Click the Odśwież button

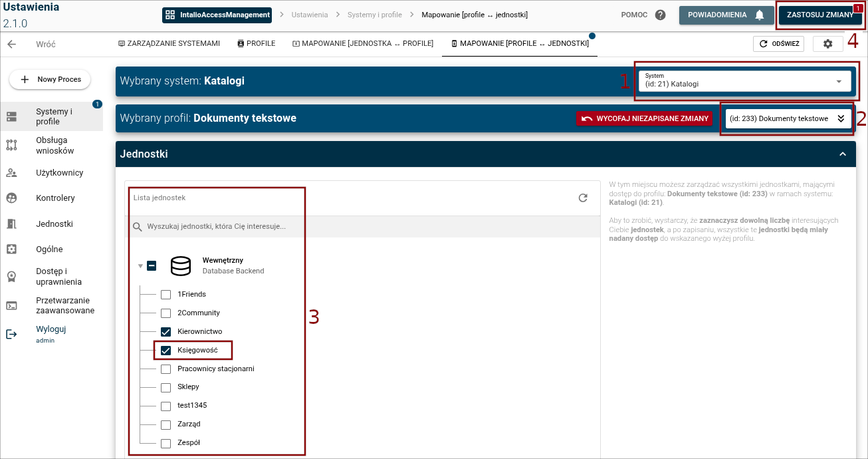pos(778,44)
